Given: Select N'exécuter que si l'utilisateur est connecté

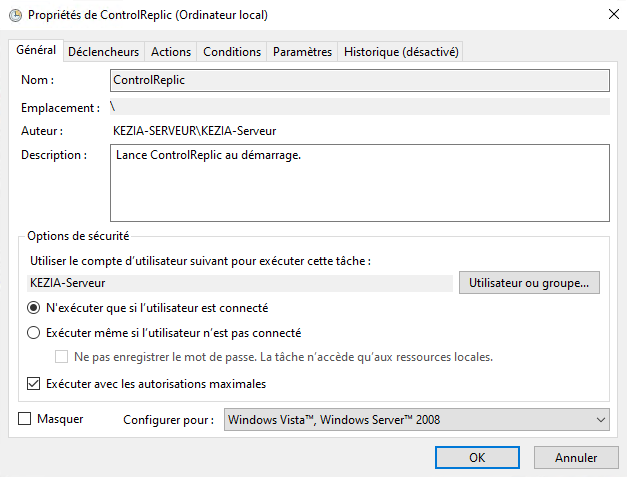Looking at the screenshot, I should 34,308.
